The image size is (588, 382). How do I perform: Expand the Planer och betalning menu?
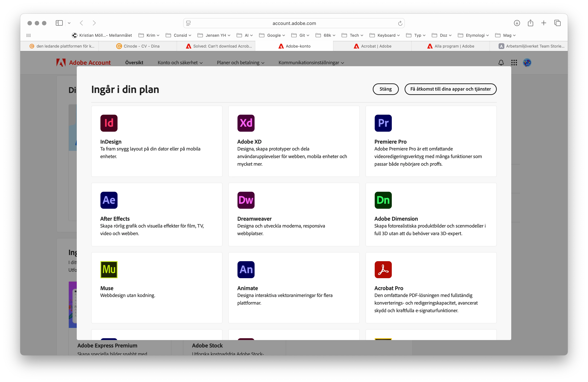coord(240,63)
